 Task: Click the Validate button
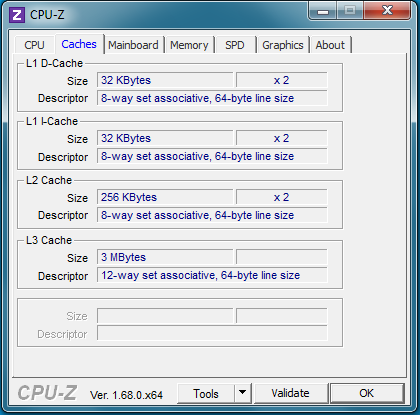pos(290,393)
